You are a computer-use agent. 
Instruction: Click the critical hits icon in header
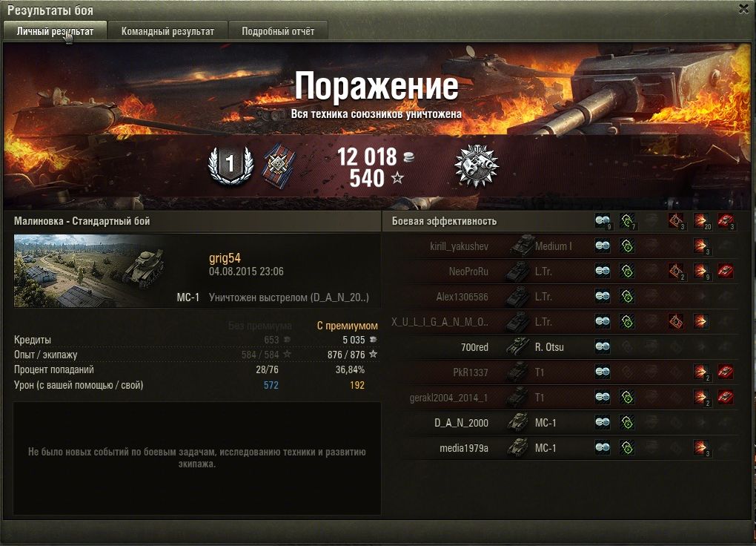pos(677,221)
